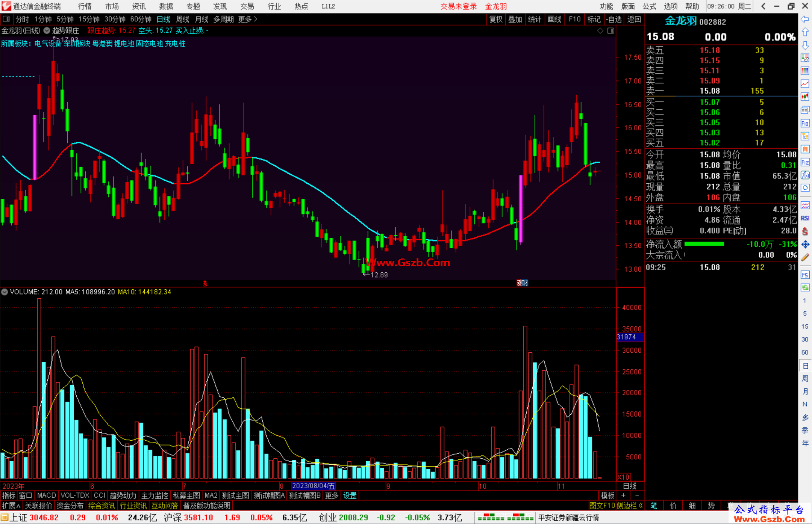Viewport: 812px width, 524px height.
Task: Click the wavy lines indicator sidebar icon
Action: 805,205
